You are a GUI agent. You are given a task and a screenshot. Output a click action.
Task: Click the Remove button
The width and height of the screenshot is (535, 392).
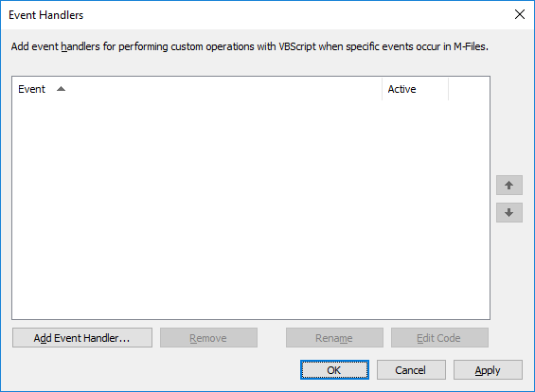[x=208, y=338]
